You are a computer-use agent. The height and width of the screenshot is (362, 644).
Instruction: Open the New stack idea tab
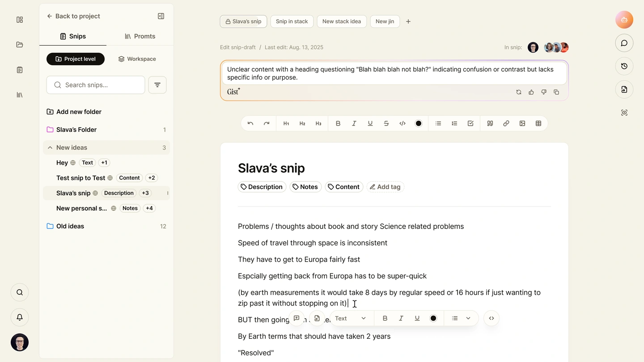342,21
